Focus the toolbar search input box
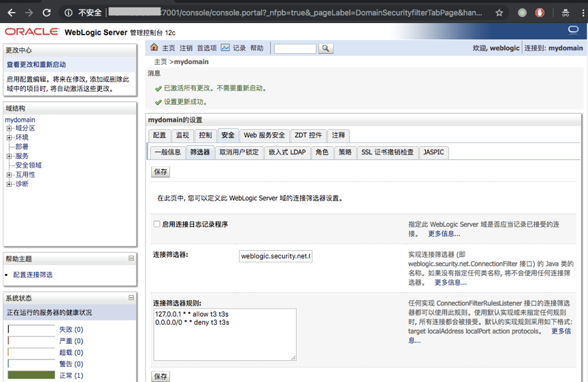The image size is (588, 382). pyautogui.click(x=295, y=48)
